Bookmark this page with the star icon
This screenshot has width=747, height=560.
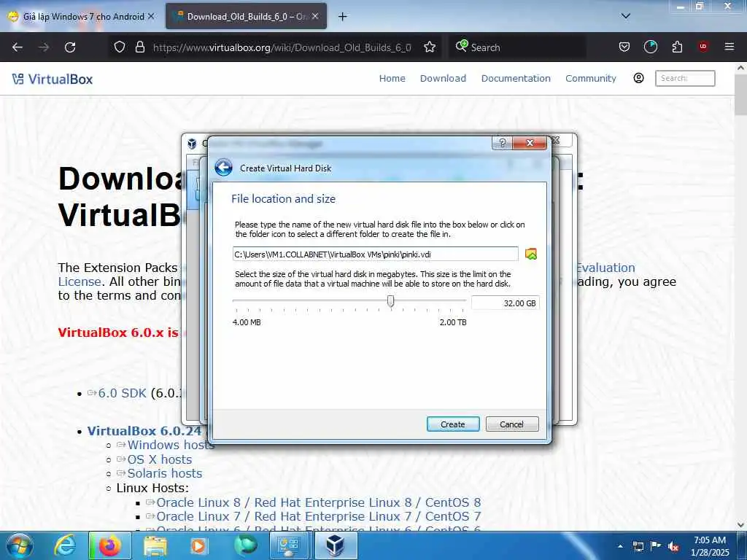click(x=430, y=47)
